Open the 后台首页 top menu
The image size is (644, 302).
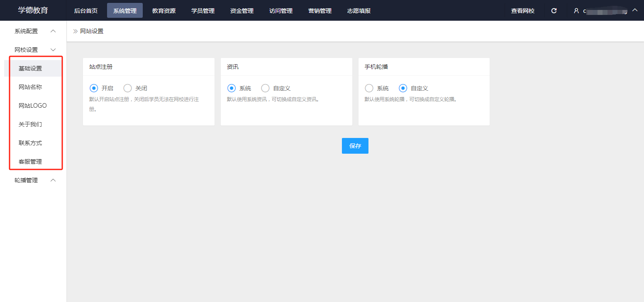click(x=86, y=11)
